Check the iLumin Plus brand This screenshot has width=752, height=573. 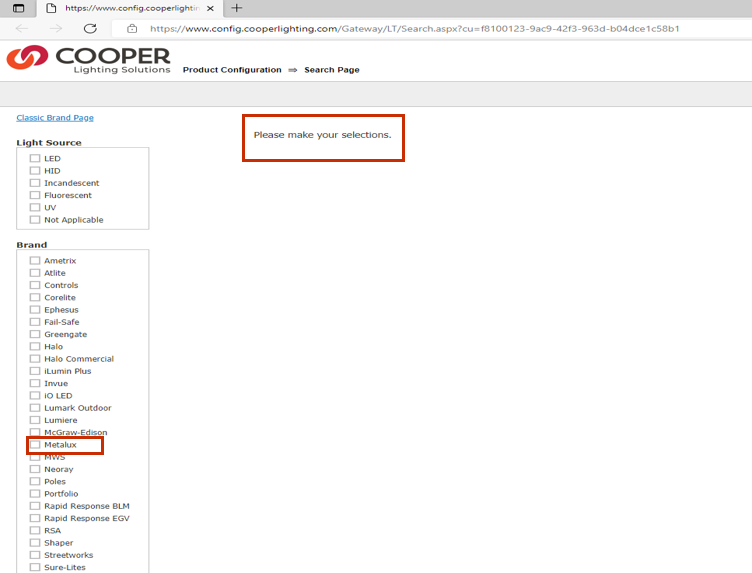coord(35,371)
